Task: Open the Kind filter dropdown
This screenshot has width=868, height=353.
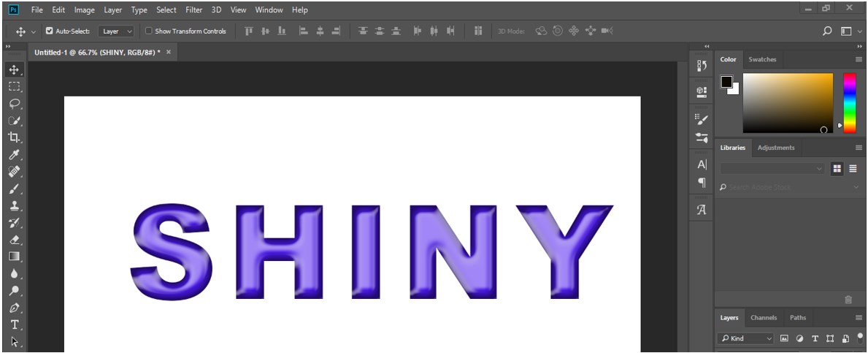Action: (x=746, y=338)
